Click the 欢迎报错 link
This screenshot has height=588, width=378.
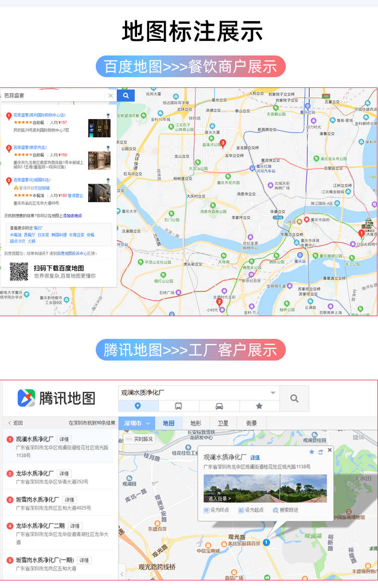pyautogui.click(x=42, y=188)
